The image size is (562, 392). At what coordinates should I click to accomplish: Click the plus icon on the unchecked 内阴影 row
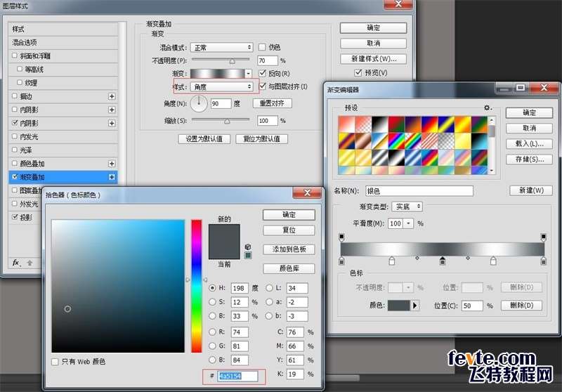(112, 110)
